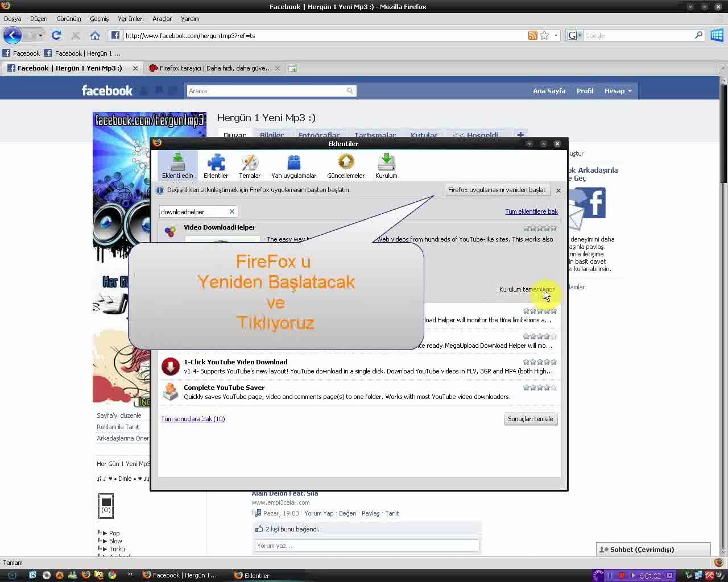Click Complete YouTube Saver add-on icon

pos(170,392)
